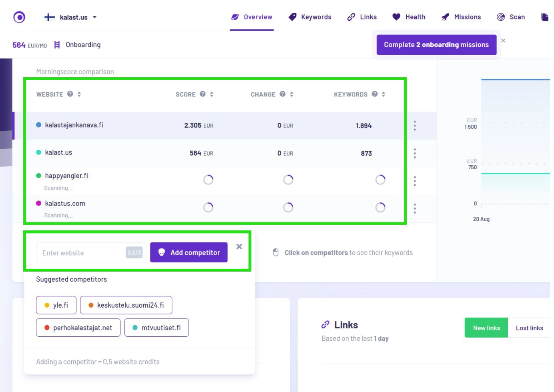Click the Scan radar icon
The height and width of the screenshot is (392, 554).
(500, 17)
